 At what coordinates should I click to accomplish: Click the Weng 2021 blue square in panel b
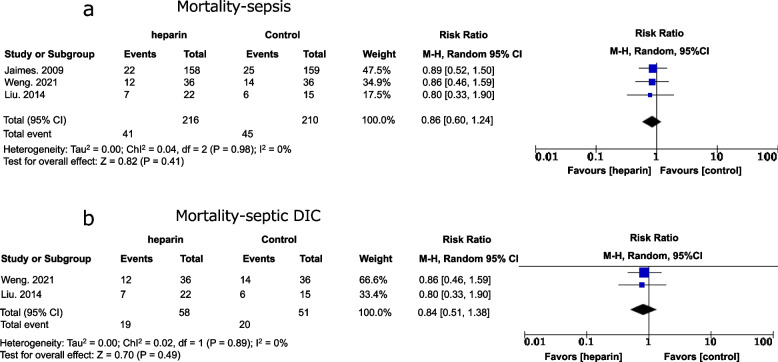[644, 272]
